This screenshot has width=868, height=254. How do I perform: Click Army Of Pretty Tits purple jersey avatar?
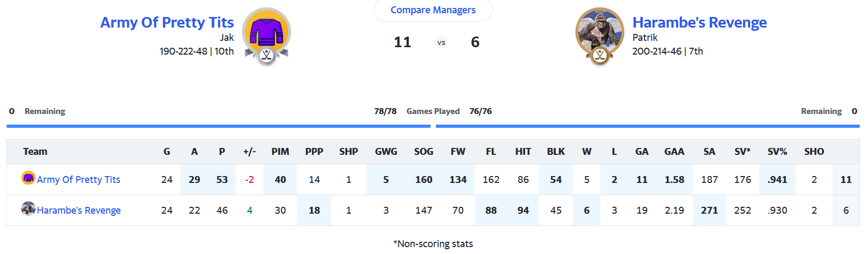pos(267,33)
